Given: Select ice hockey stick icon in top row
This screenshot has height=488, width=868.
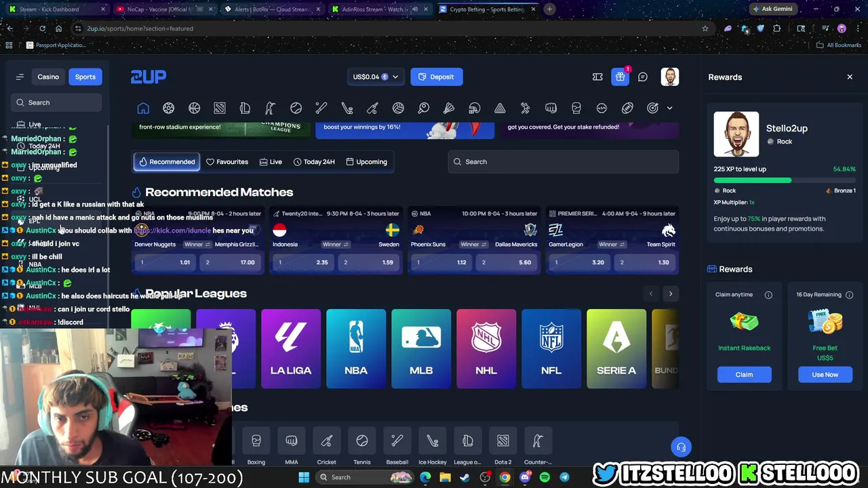Looking at the screenshot, I should [x=347, y=108].
